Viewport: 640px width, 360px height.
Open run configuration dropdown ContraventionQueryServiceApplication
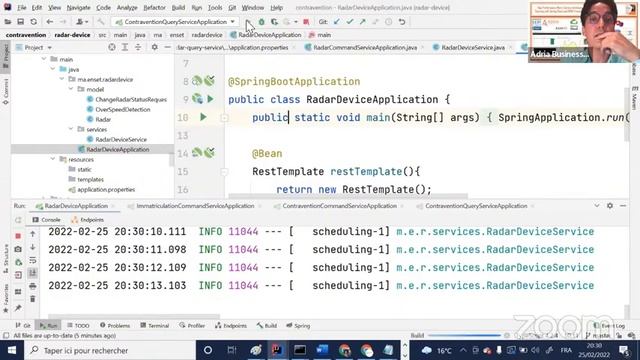click(x=175, y=22)
